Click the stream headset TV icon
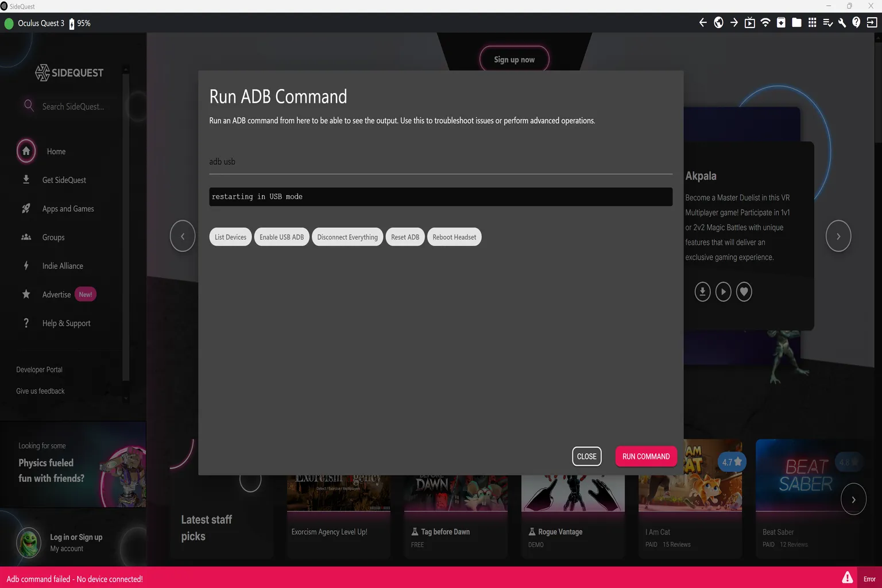Viewport: 882px width, 588px height. [750, 22]
